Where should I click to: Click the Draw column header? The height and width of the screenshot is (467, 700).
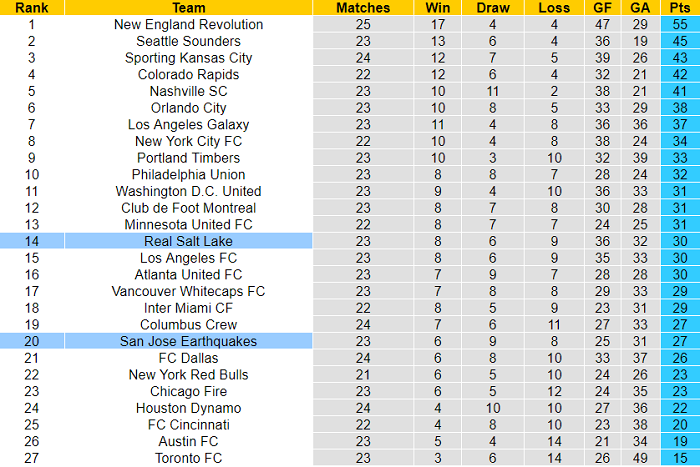[x=493, y=7]
